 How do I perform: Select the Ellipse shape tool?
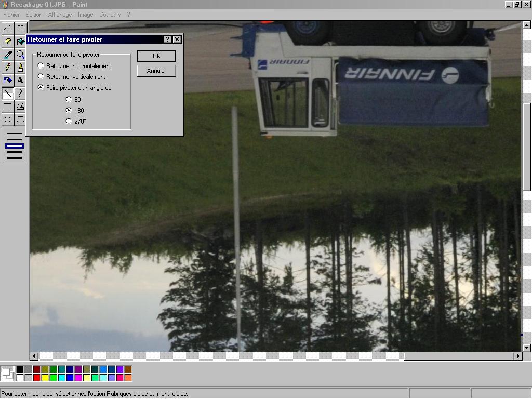pyautogui.click(x=8, y=119)
